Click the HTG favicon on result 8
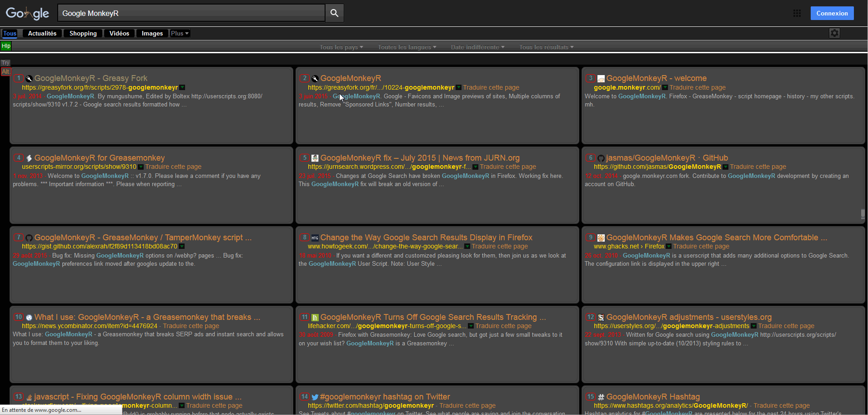This screenshot has height=415, width=868. tap(315, 238)
